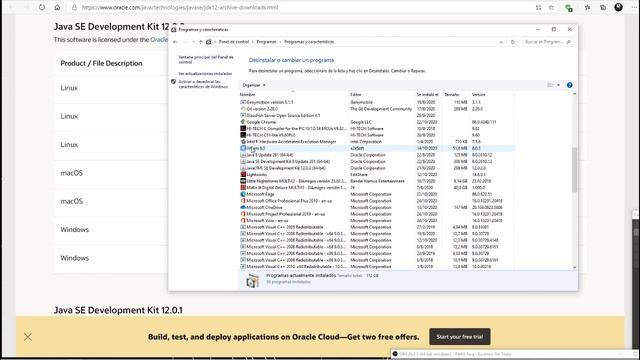This screenshot has height=360, width=640.
Task: Select Microsoft Project Professional 2019
Action: 377,214
